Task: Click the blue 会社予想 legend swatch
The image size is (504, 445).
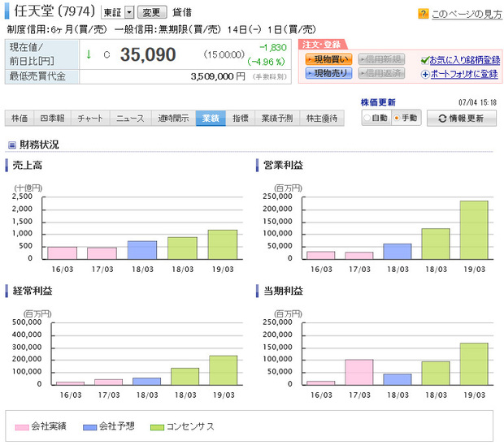Action: coord(89,427)
